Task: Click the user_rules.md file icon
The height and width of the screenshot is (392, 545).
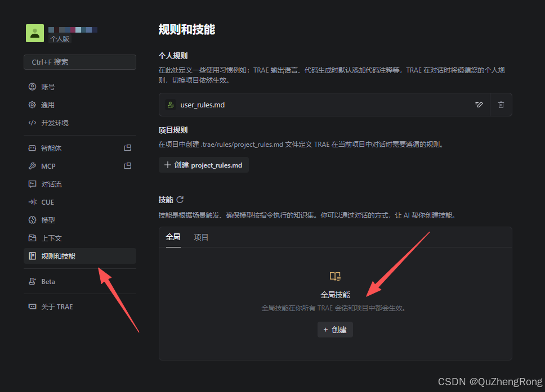Action: click(170, 105)
